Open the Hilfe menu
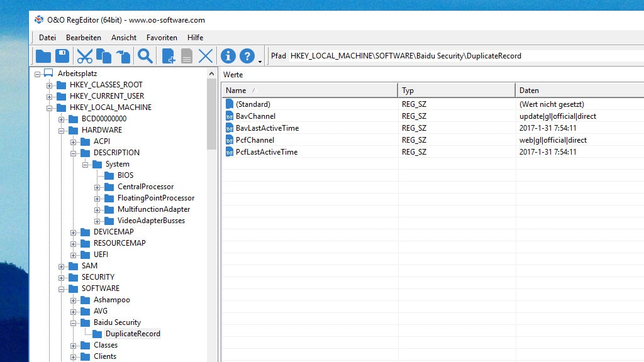This screenshot has width=644, height=362. (195, 37)
